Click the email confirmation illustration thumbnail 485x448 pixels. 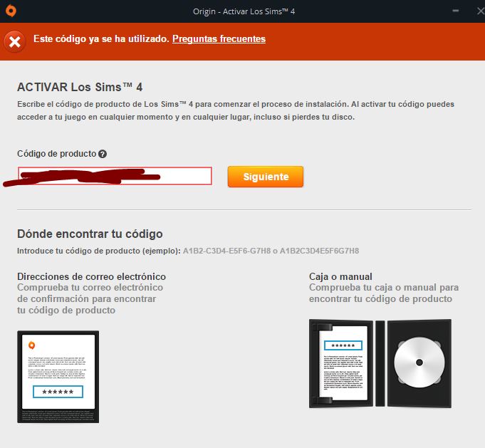pyautogui.click(x=58, y=377)
